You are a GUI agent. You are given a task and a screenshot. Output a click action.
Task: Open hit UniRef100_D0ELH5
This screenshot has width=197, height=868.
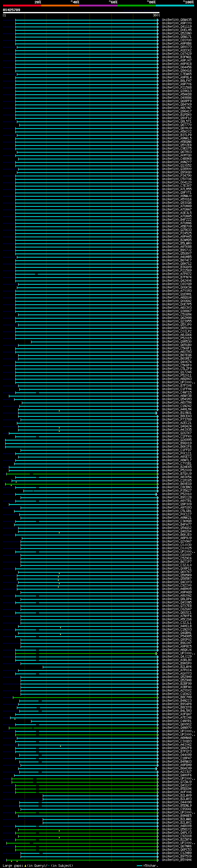pos(176,30)
